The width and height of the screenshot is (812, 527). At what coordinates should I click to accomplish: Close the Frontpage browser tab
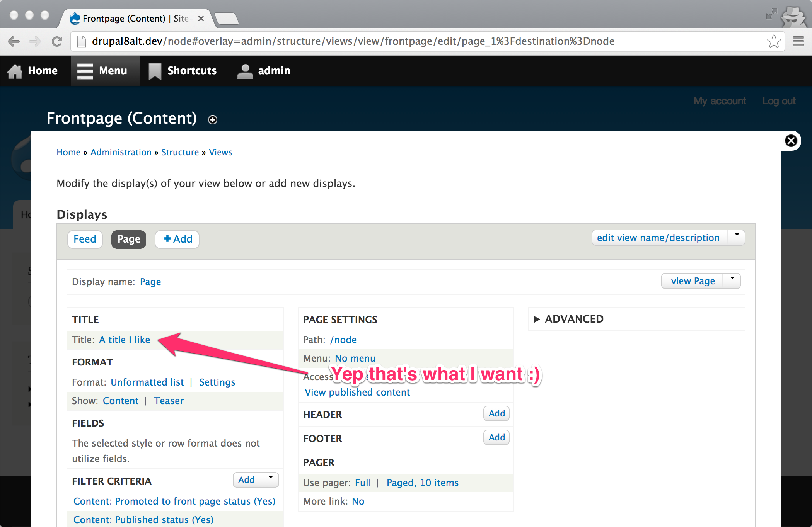tap(201, 19)
